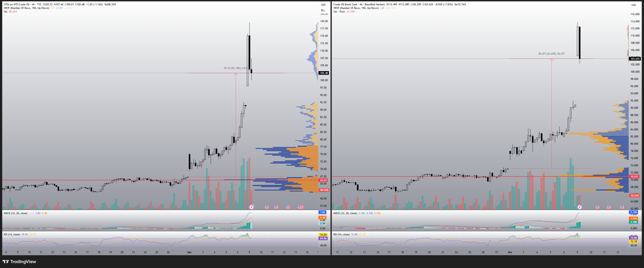Click the red 70.937 price line label

click(x=634, y=177)
